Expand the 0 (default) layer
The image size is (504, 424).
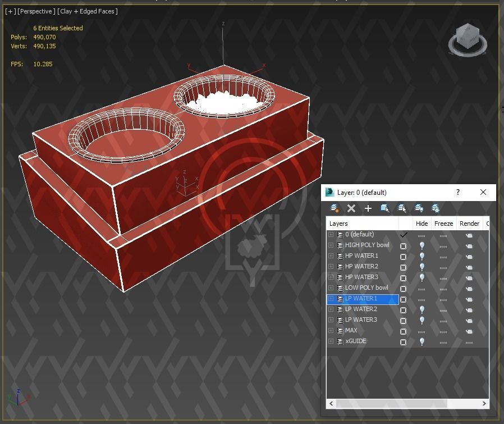pyautogui.click(x=331, y=235)
